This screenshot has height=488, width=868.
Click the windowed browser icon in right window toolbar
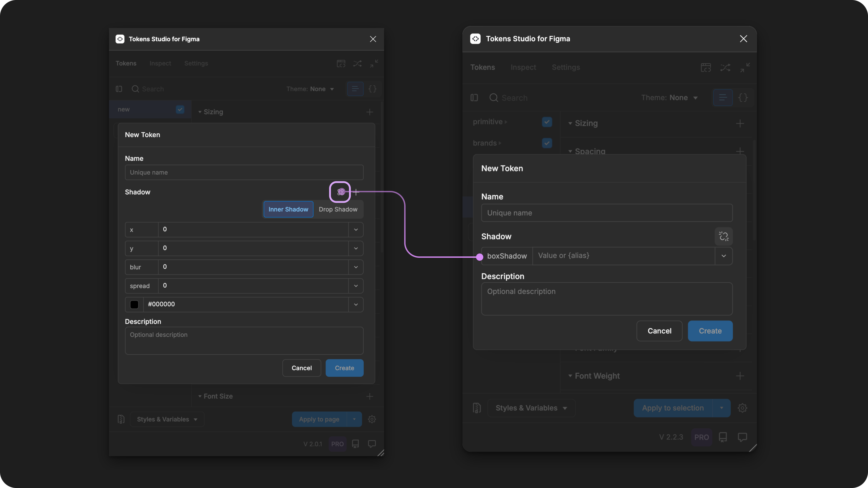(x=706, y=67)
